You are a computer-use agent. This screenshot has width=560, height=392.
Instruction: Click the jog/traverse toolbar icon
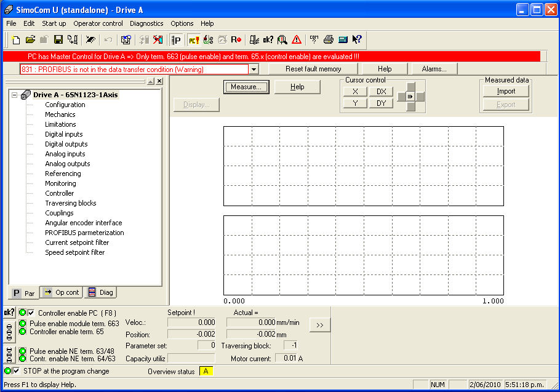(x=208, y=39)
